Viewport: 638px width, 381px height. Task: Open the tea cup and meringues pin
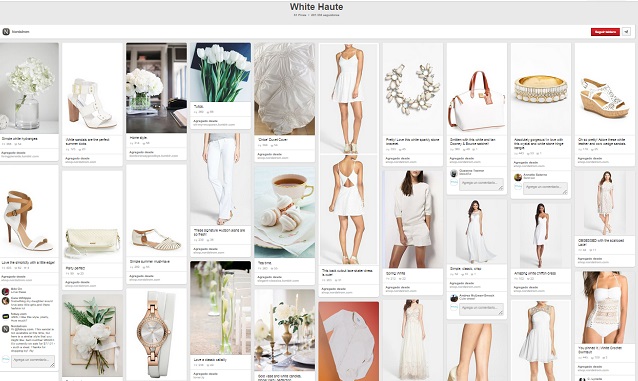click(284, 212)
